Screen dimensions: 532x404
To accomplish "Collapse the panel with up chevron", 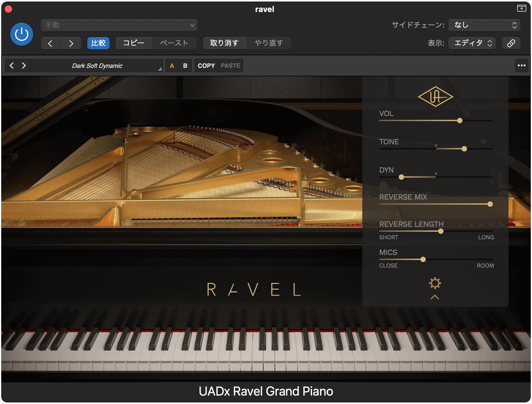I will [x=435, y=297].
